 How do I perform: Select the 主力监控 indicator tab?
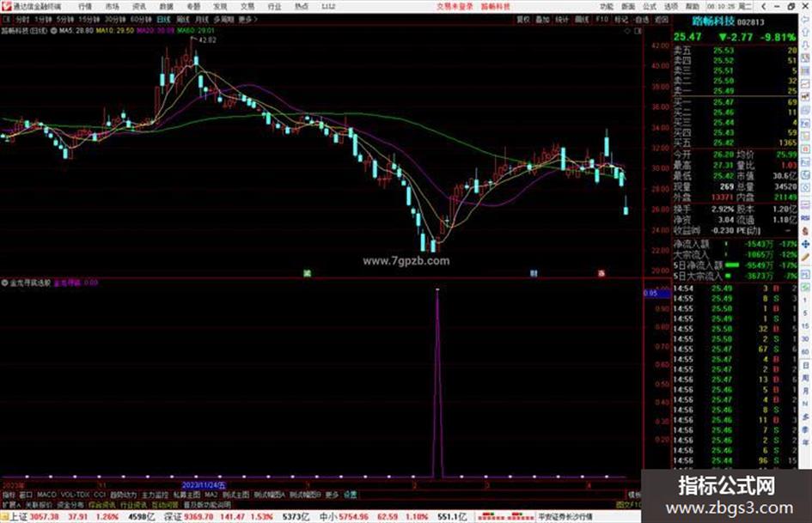(155, 495)
